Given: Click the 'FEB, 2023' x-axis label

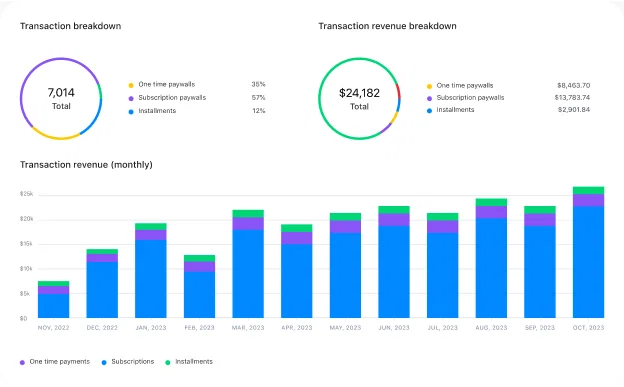Looking at the screenshot, I should (x=199, y=328).
